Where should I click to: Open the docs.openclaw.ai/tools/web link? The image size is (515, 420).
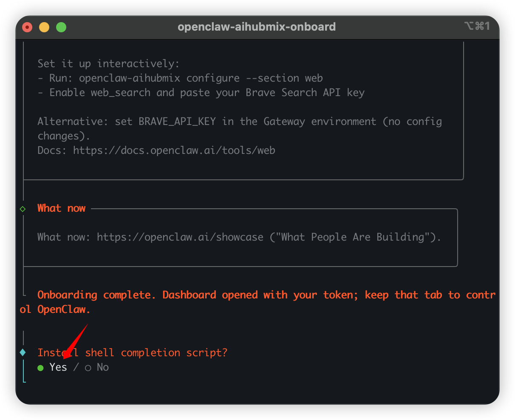click(174, 150)
